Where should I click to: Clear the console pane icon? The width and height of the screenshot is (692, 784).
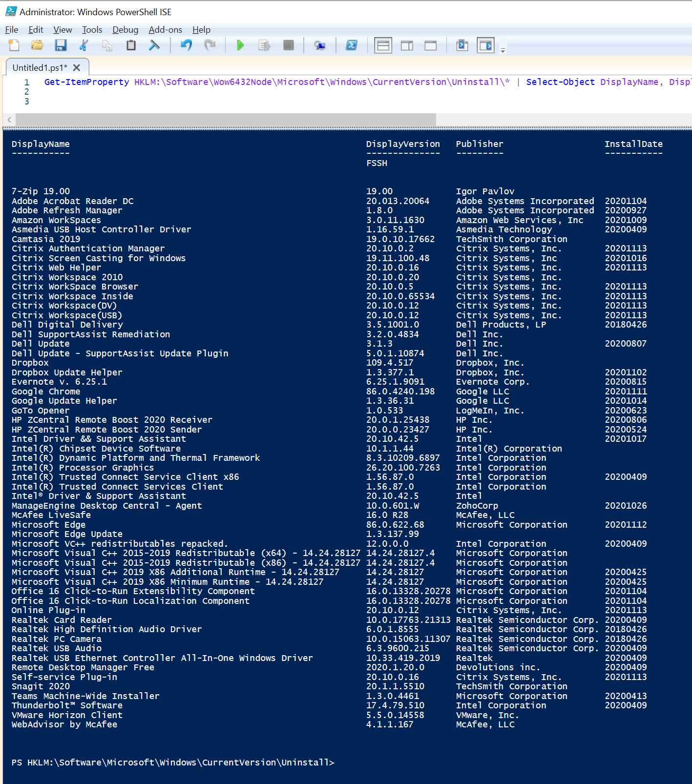(x=154, y=45)
